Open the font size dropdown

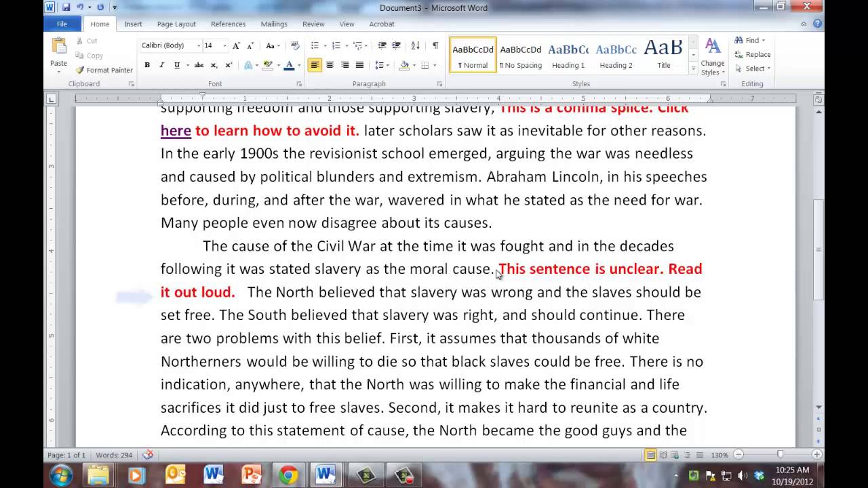tap(224, 45)
